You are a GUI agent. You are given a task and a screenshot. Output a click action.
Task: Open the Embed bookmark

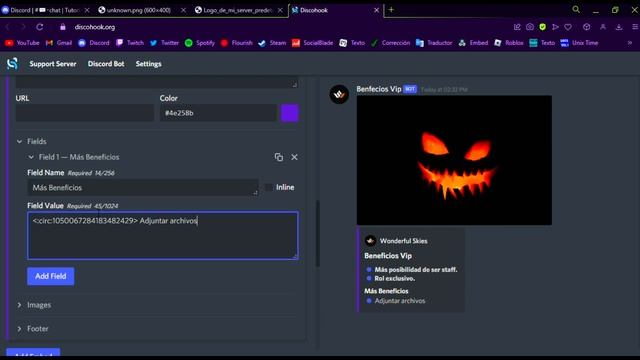click(x=473, y=43)
